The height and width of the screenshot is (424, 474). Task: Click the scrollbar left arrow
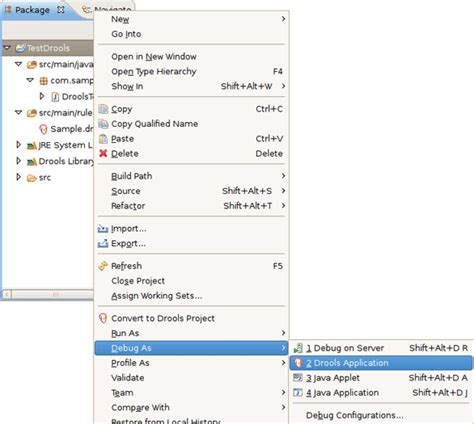[7, 294]
